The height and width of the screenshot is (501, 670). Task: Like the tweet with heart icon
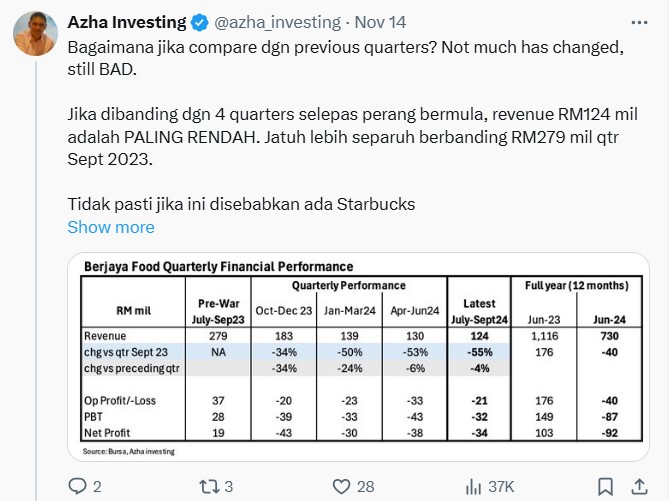pyautogui.click(x=341, y=486)
